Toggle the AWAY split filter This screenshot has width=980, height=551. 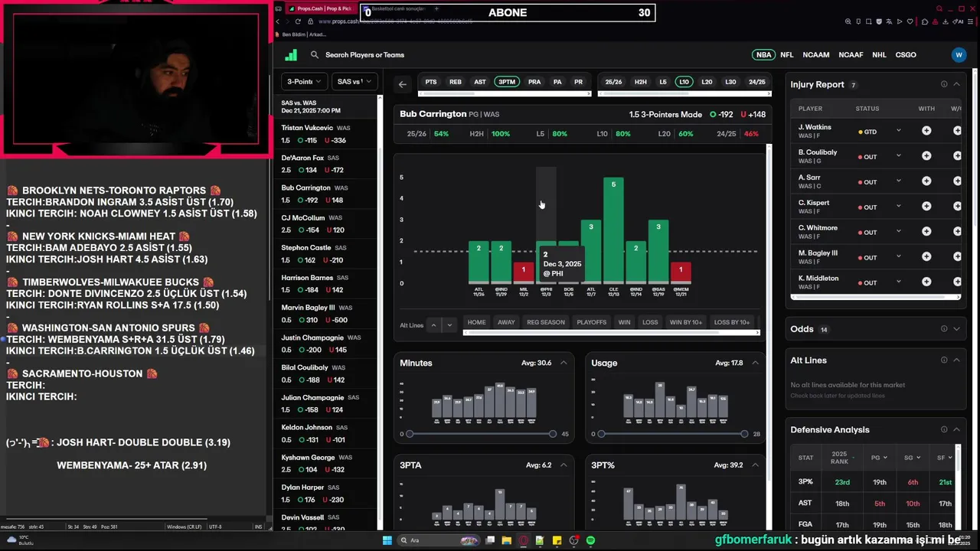506,322
